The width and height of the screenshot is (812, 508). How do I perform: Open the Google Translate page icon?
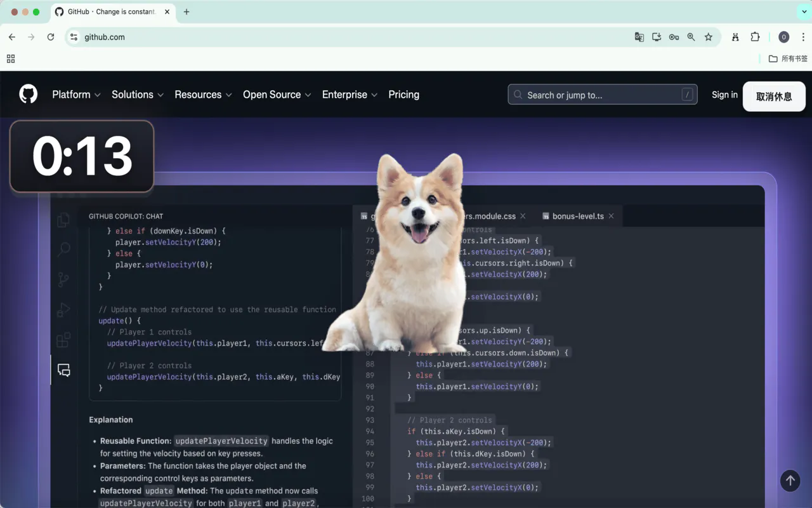pos(639,37)
